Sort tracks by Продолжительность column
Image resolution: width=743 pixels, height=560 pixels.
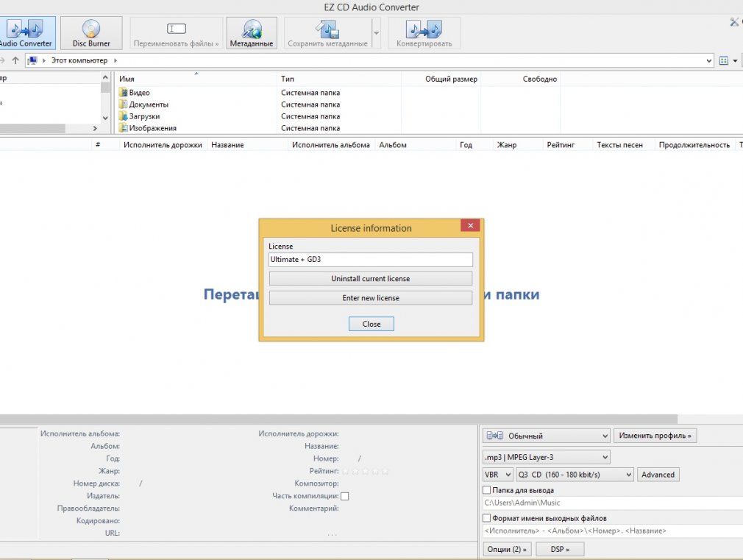coord(694,145)
